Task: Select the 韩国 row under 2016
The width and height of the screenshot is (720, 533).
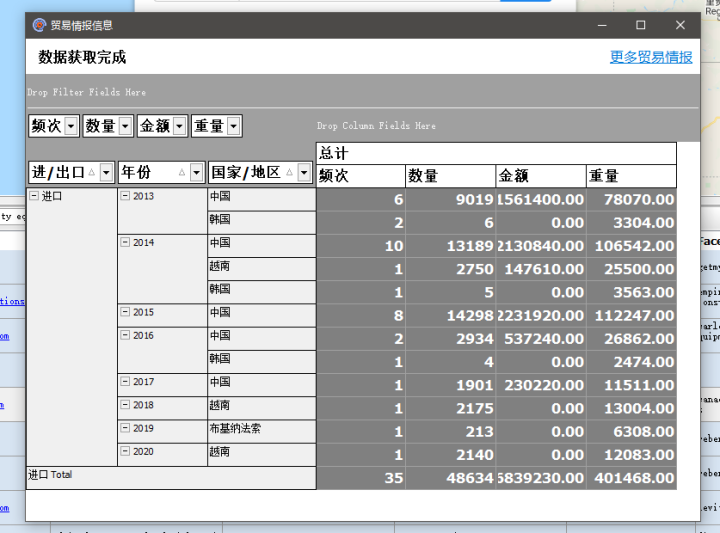Action: click(x=262, y=362)
